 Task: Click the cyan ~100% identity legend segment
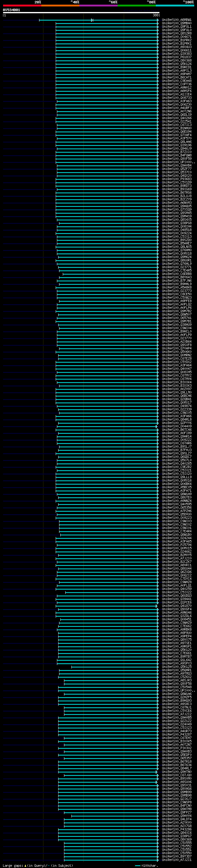point(175,6)
